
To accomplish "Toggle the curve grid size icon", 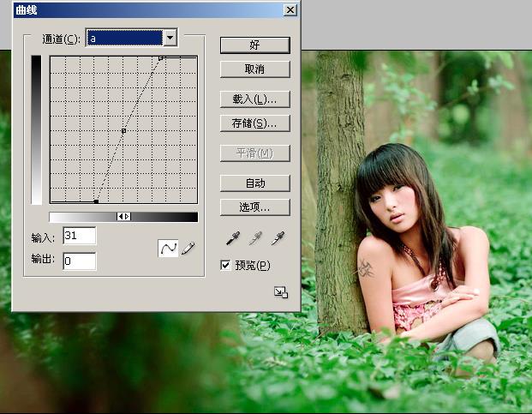I will pos(281,292).
